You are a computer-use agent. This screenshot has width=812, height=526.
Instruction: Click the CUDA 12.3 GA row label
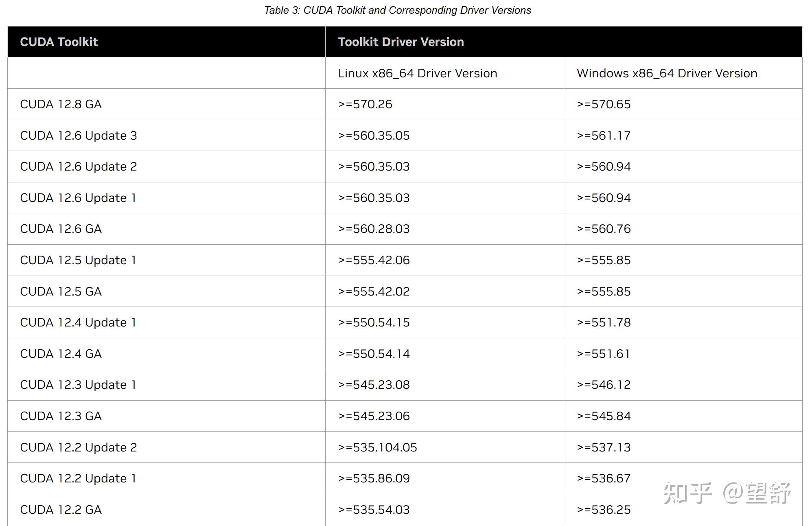(x=61, y=416)
